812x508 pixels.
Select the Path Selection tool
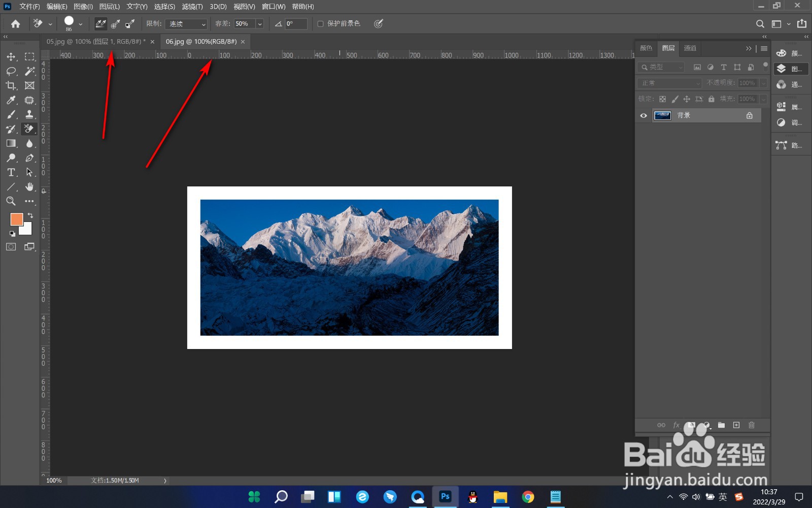[30, 172]
